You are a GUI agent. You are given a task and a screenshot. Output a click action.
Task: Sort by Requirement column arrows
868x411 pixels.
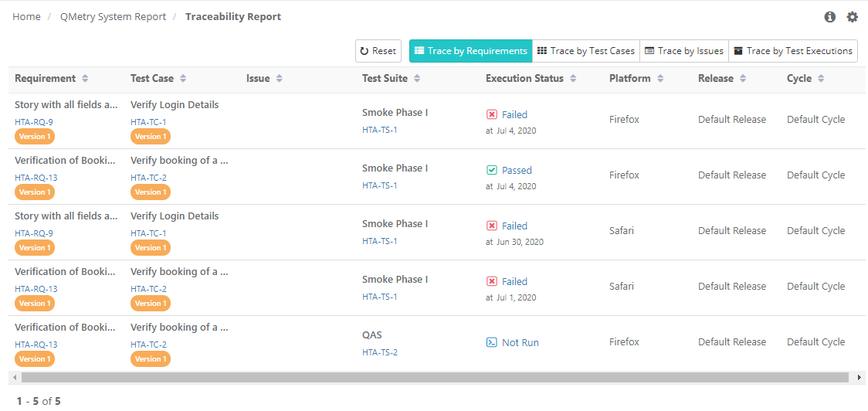(x=85, y=79)
